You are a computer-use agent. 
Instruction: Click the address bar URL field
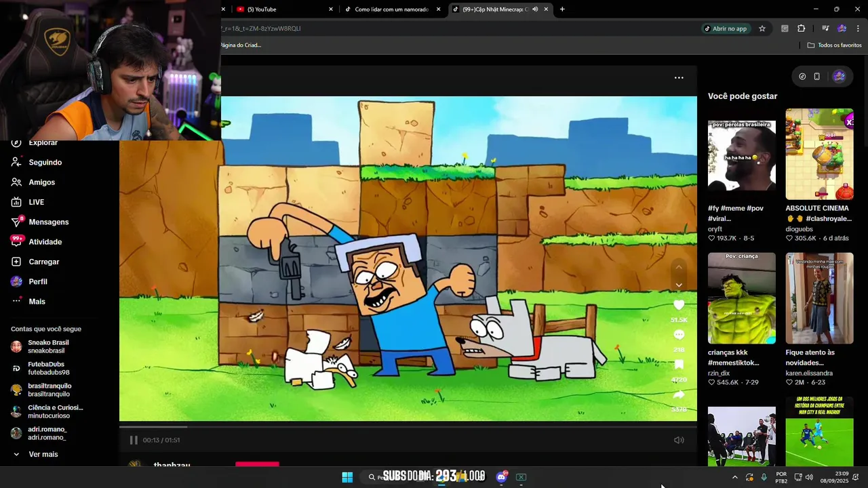click(458, 28)
